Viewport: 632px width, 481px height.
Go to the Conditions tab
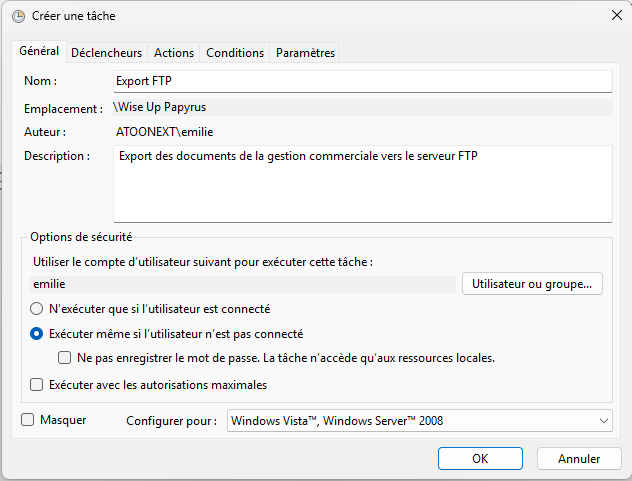[x=235, y=53]
